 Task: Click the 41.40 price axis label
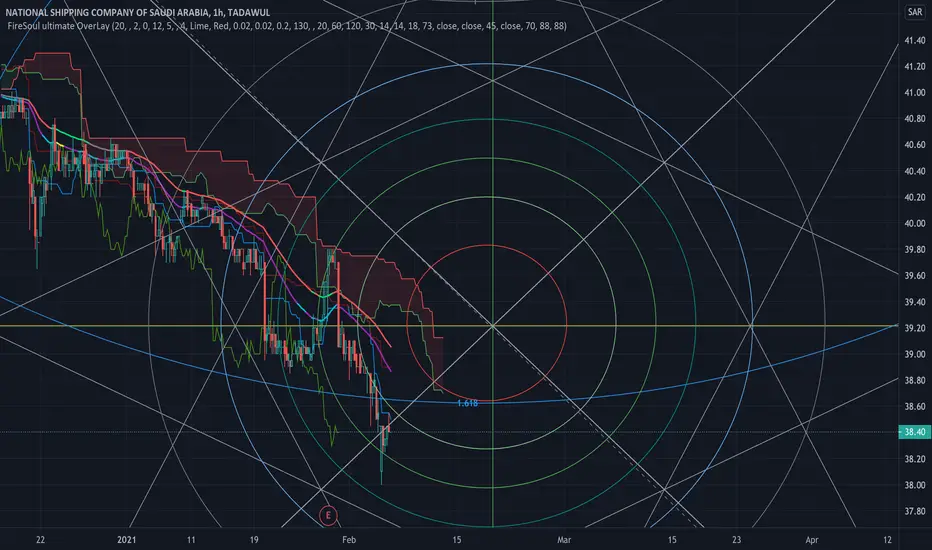[915, 40]
